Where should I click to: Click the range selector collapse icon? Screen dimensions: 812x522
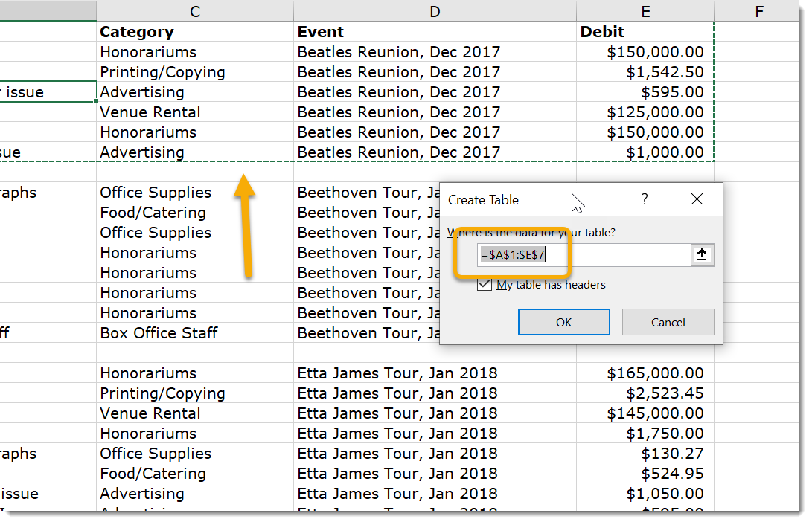point(703,254)
